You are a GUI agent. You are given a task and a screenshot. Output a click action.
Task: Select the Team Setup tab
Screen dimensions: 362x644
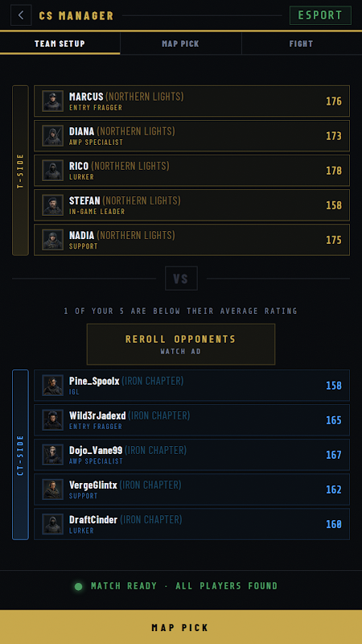(x=60, y=43)
